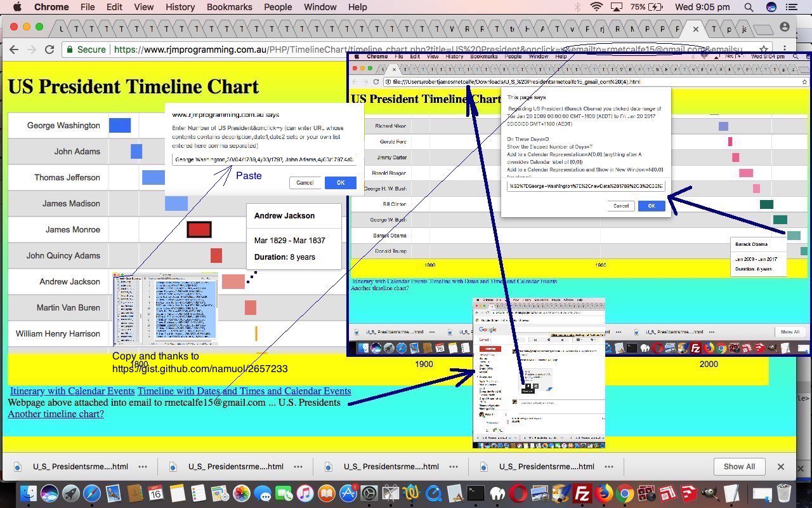The height and width of the screenshot is (508, 812).
Task: Follow Another timeline chart? link
Action: (56, 414)
